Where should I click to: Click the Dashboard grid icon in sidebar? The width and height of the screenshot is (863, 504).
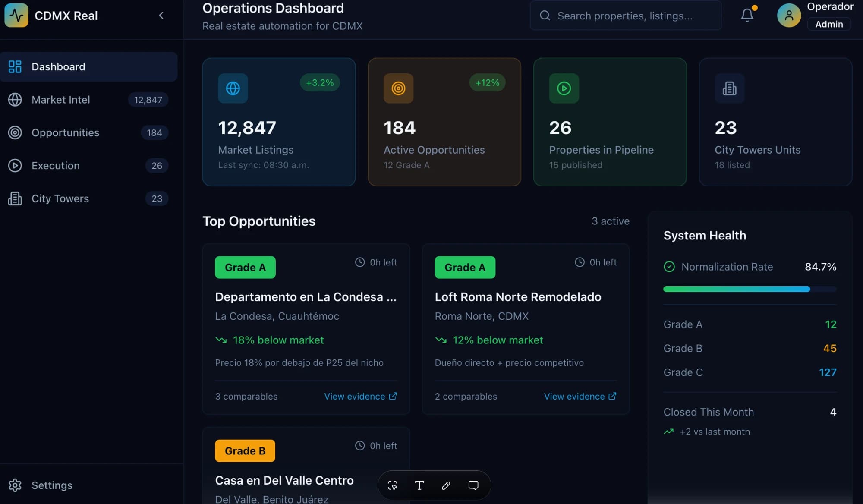click(15, 66)
